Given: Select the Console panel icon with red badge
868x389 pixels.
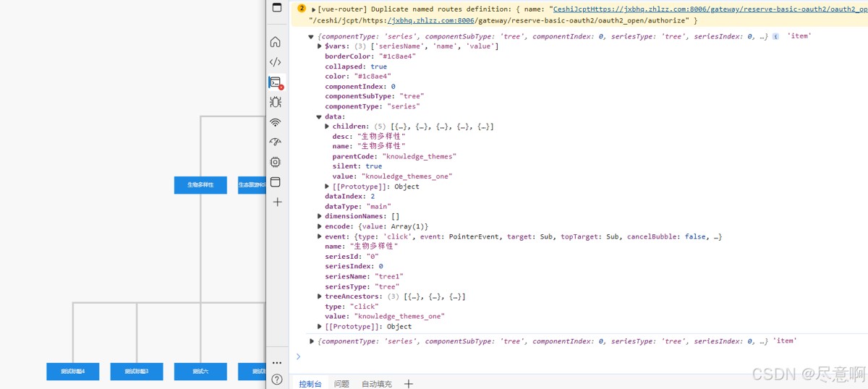Looking at the screenshot, I should 276,82.
